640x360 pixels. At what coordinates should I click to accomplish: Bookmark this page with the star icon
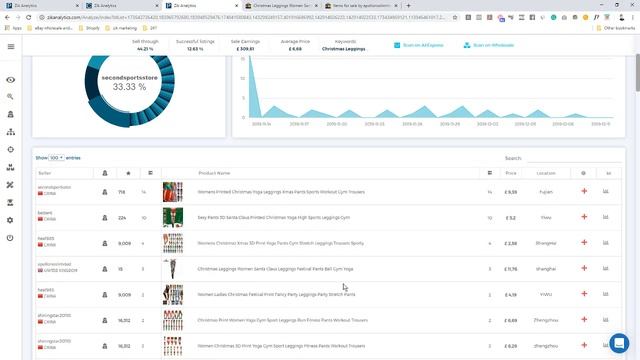click(455, 18)
